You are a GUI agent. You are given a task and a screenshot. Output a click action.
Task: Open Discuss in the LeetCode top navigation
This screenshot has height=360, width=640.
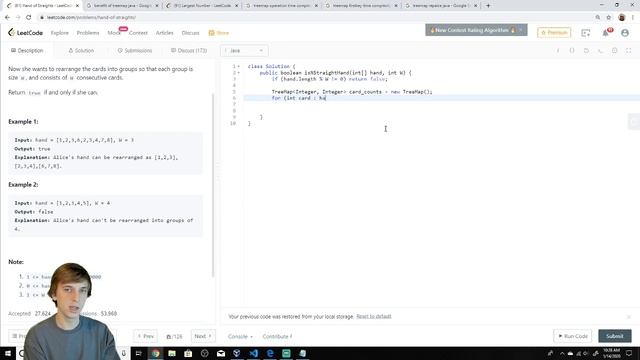click(x=190, y=33)
